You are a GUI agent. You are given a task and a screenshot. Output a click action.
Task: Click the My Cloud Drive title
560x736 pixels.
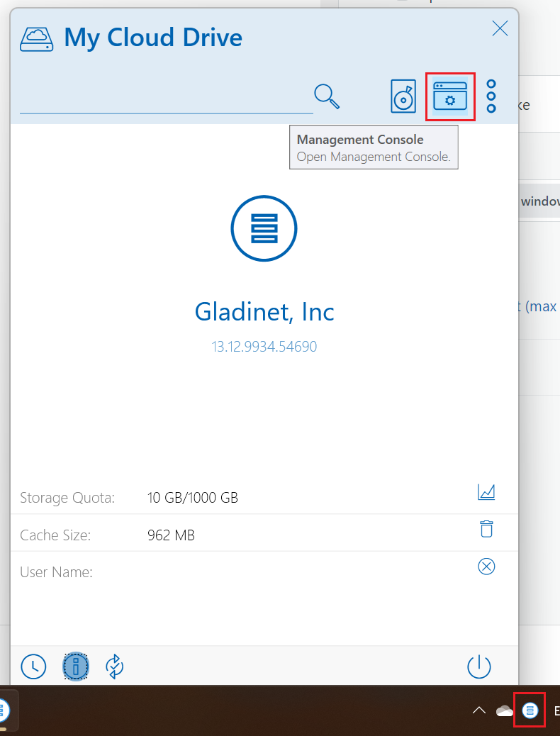click(153, 38)
